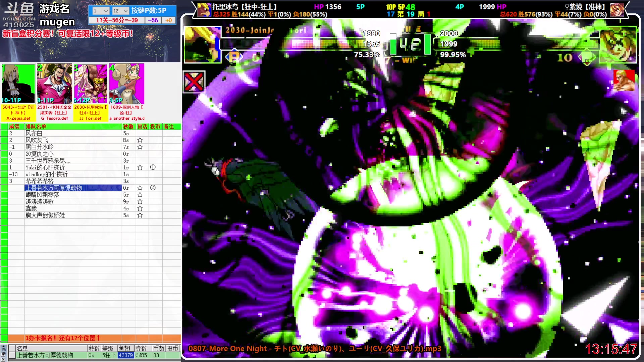Viewport: 644px width, 362px height.
Task: Click the star icon in 涛涛涛歌 row
Action: 140,201
